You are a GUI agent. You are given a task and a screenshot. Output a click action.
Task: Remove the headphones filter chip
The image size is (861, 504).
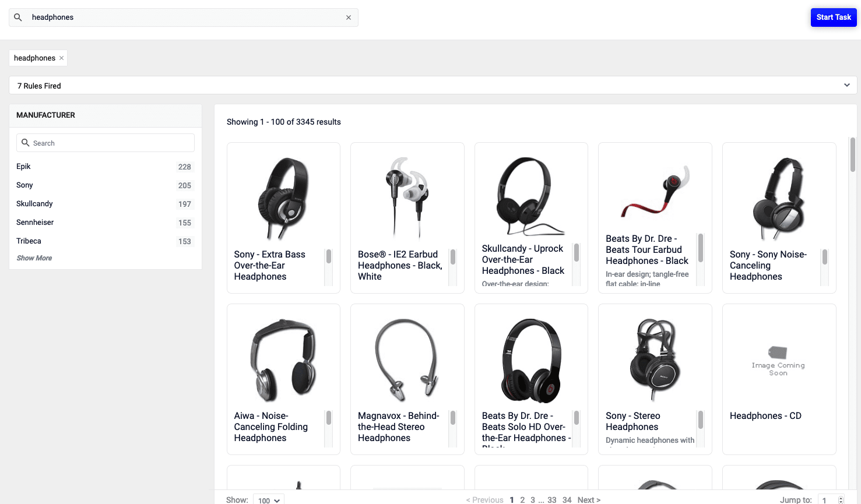click(61, 58)
